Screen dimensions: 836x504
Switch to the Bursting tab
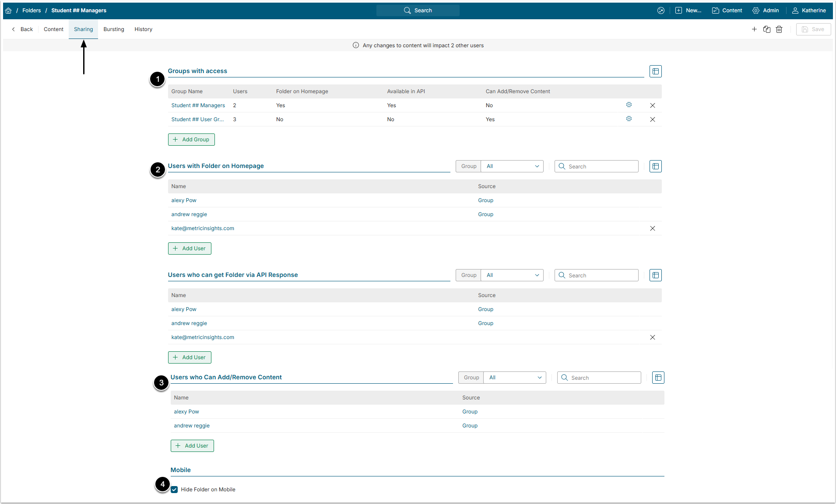pos(114,29)
